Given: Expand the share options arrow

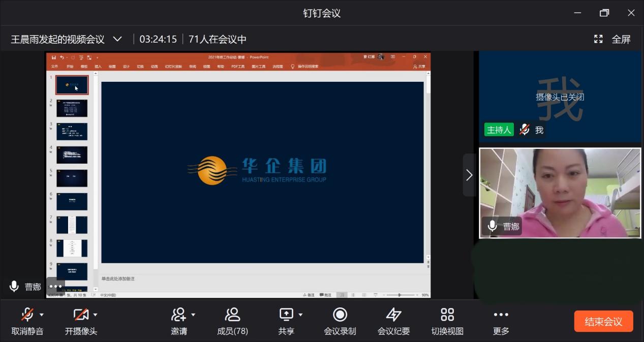Looking at the screenshot, I should [x=300, y=315].
